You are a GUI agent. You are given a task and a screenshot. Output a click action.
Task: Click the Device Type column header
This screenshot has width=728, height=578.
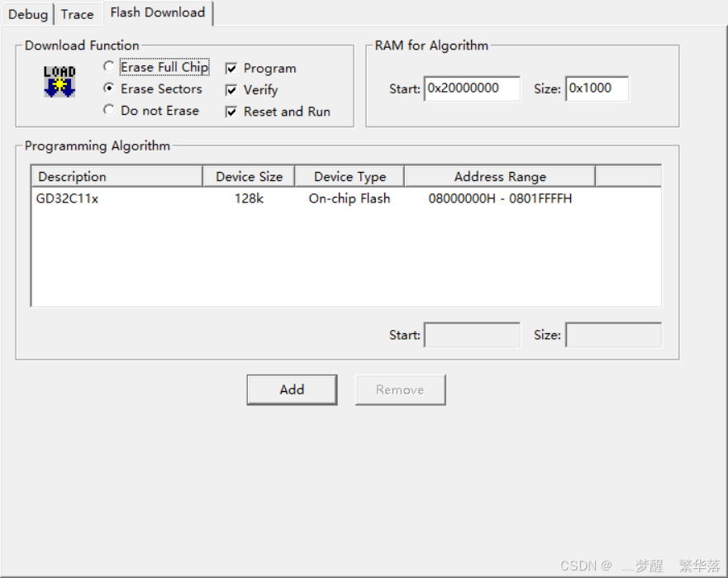pos(350,177)
